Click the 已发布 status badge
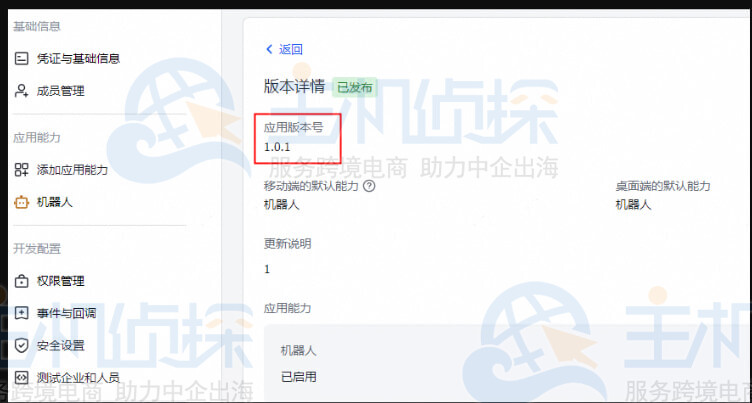Viewport: 752px width, 403px height. [x=354, y=88]
